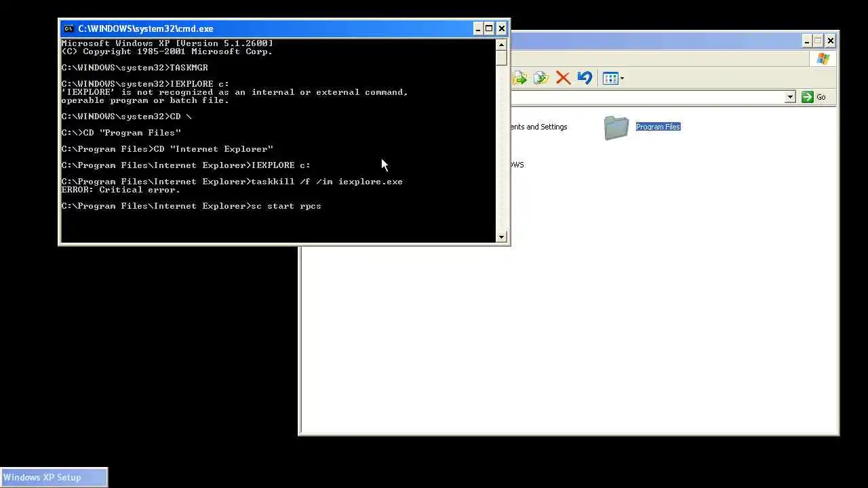The image size is (868, 488).
Task: Close the Explorer window behind cmd
Action: (x=830, y=41)
